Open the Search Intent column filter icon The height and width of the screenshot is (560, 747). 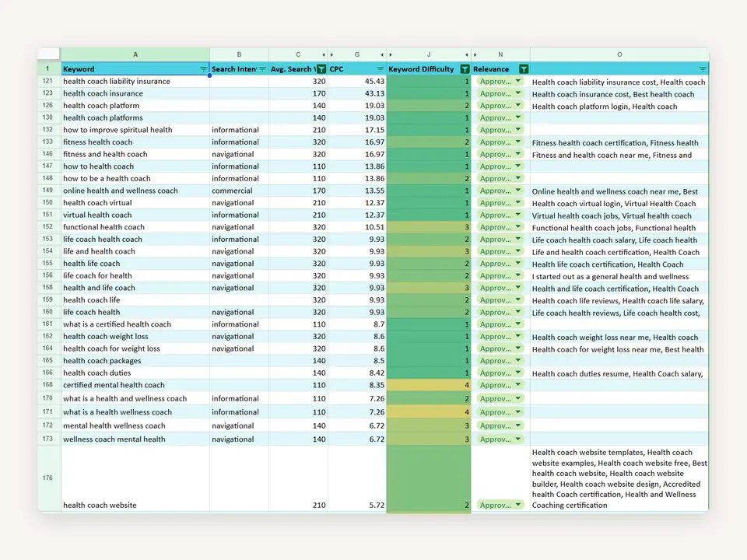point(262,69)
